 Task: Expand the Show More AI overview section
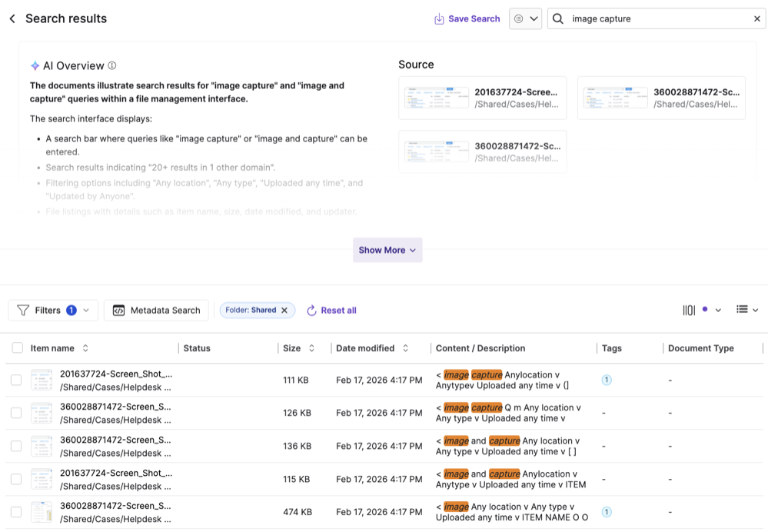point(387,250)
